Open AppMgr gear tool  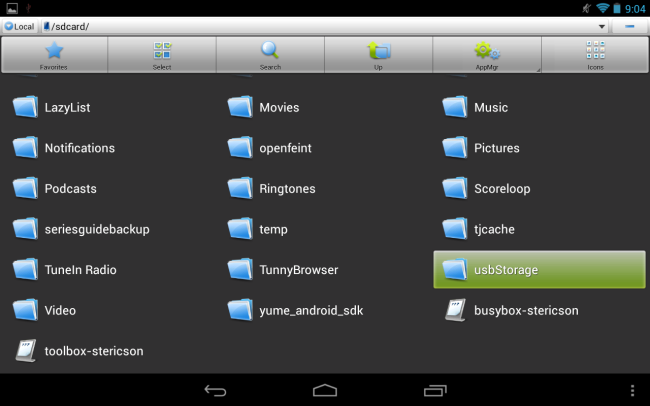(x=487, y=55)
